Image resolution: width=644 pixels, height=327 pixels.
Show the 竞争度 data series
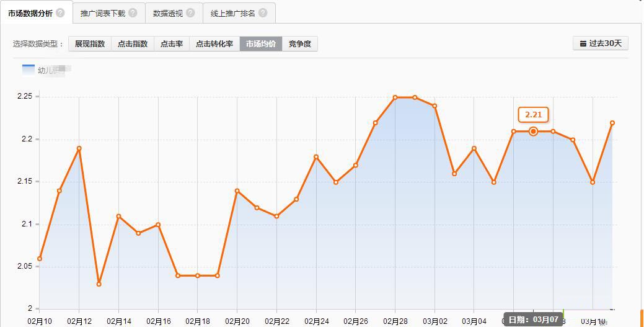pyautogui.click(x=300, y=43)
